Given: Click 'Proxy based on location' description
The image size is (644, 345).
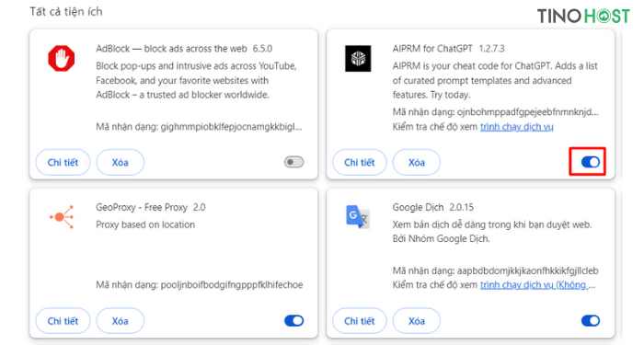Looking at the screenshot, I should pyautogui.click(x=145, y=224).
